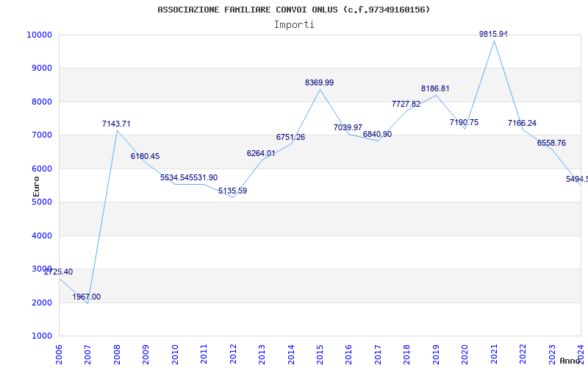Viewport: 588px width, 368px height.
Task: Click the 5531.90 data label
Action: [x=204, y=177]
